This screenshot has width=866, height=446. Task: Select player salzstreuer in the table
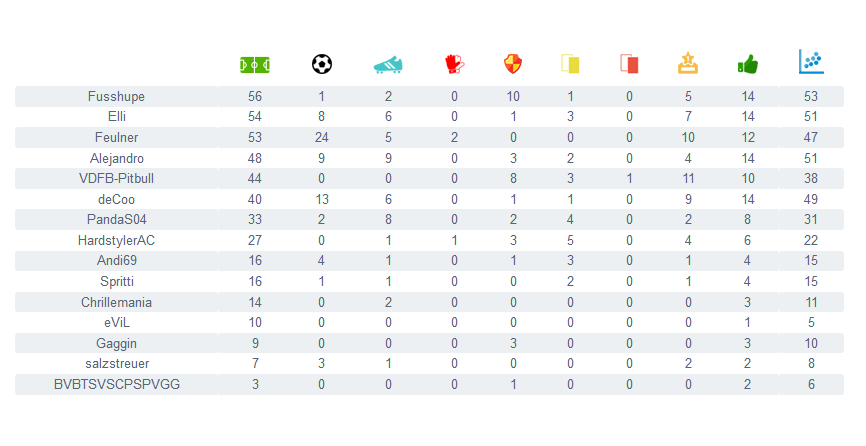[x=116, y=364]
